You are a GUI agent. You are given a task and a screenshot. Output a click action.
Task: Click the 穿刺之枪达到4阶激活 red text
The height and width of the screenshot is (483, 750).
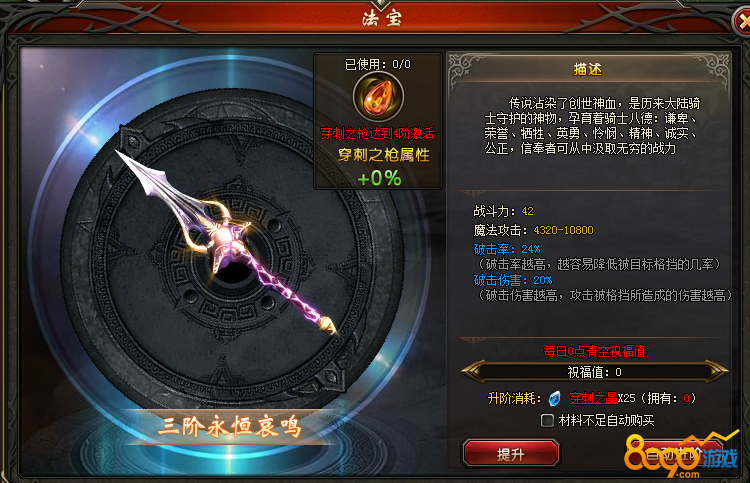(x=377, y=133)
